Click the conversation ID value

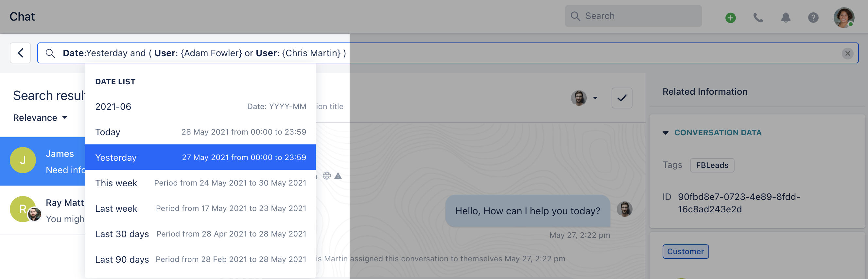[x=738, y=203]
